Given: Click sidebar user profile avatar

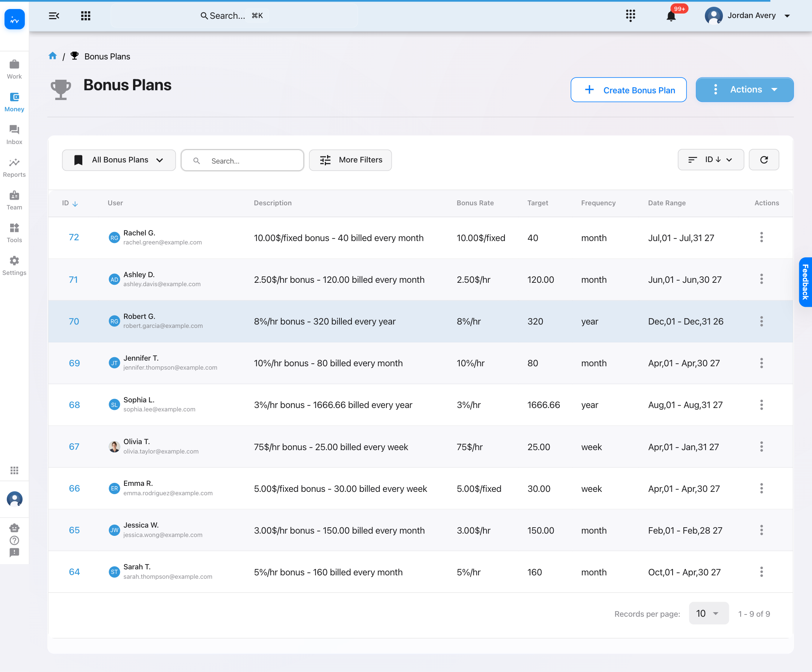Looking at the screenshot, I should tap(14, 499).
